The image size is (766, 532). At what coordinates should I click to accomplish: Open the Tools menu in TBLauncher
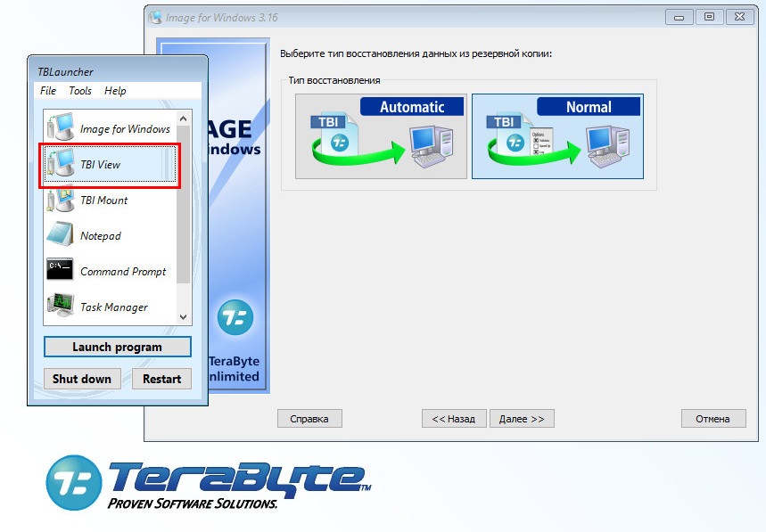[x=80, y=91]
